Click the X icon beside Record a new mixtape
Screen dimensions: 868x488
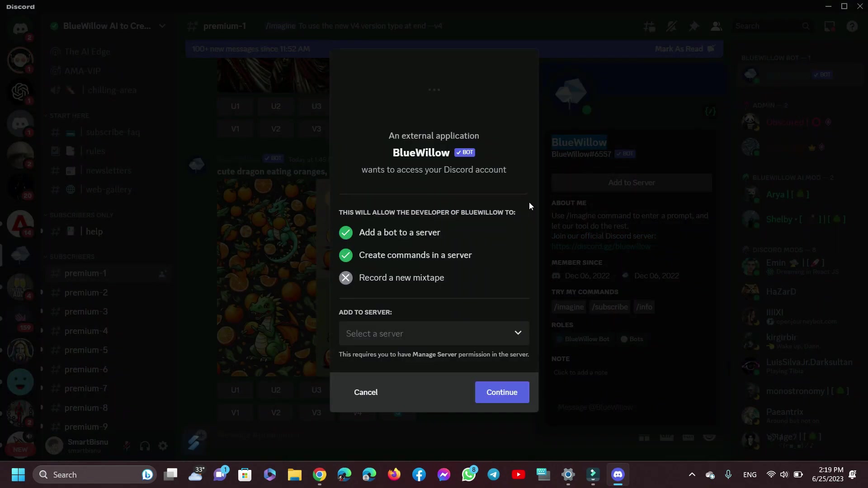346,278
